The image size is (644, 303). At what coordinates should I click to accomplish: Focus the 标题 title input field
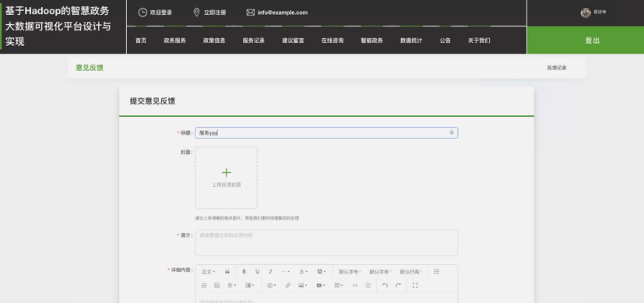pyautogui.click(x=326, y=132)
